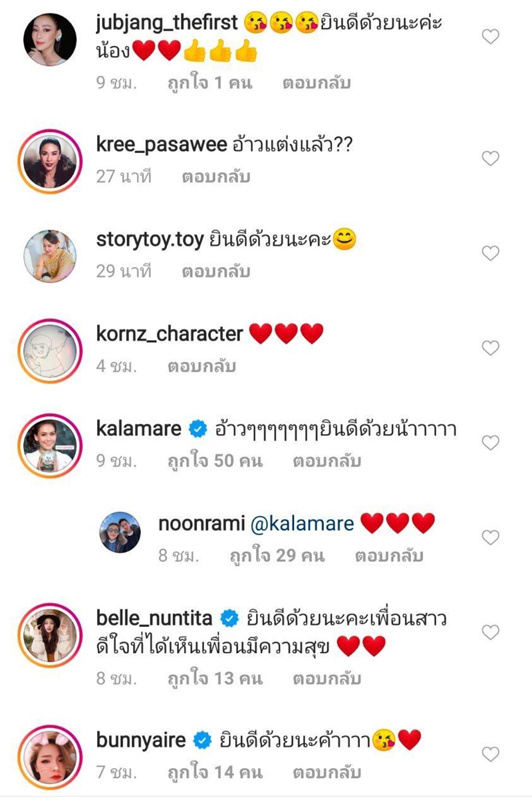Open the storytoy.toy username

[150, 240]
